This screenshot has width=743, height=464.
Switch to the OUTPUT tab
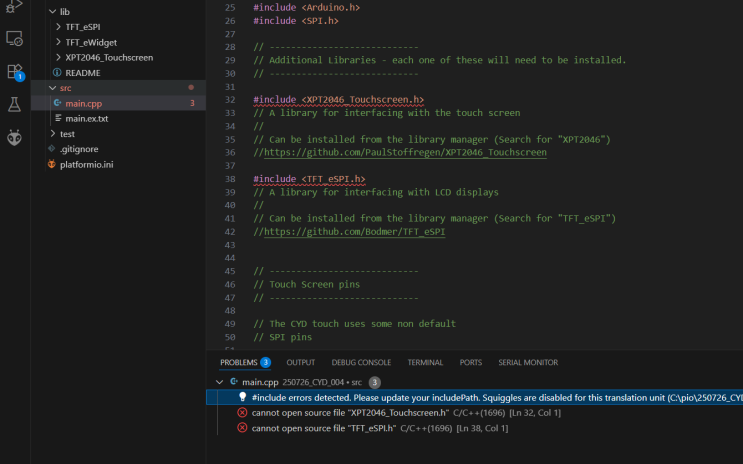pos(300,362)
